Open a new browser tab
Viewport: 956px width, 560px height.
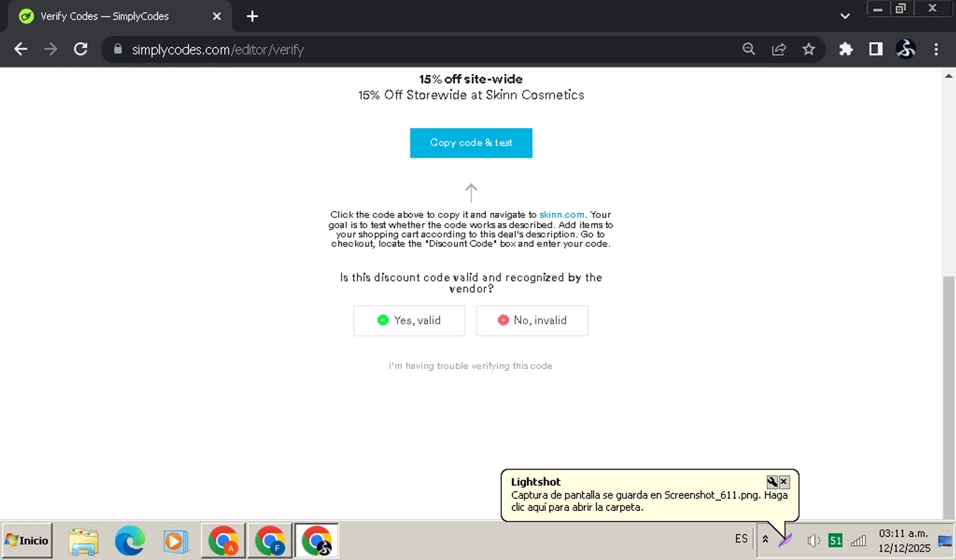click(252, 16)
